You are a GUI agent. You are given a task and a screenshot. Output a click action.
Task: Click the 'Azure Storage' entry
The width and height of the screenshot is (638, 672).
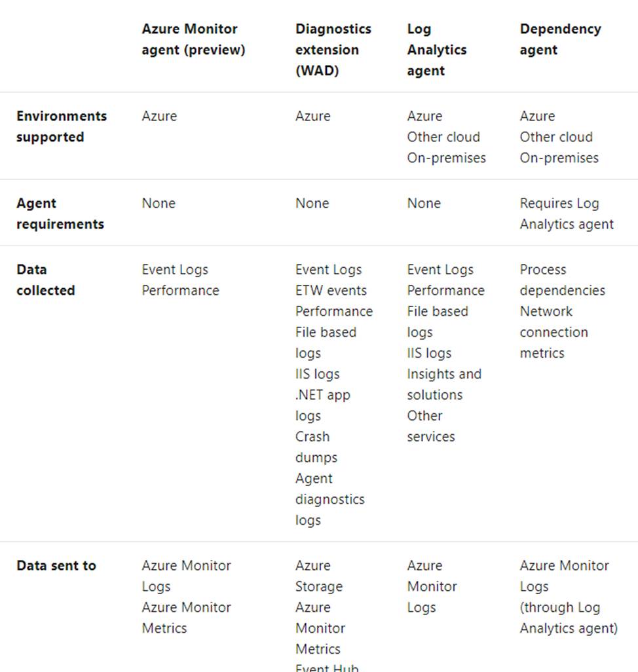318,576
